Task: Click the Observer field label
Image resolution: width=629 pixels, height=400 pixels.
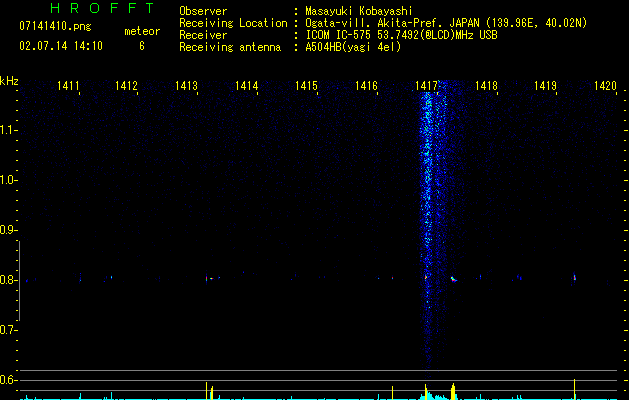Action: click(x=203, y=11)
